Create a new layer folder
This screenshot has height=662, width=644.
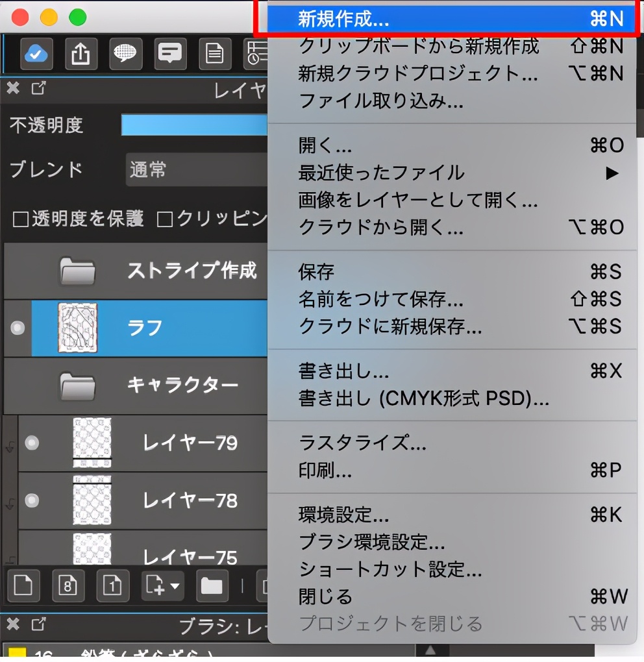[211, 585]
